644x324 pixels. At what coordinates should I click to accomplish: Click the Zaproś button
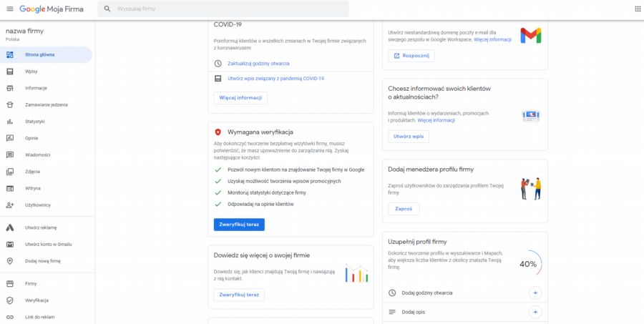point(404,209)
